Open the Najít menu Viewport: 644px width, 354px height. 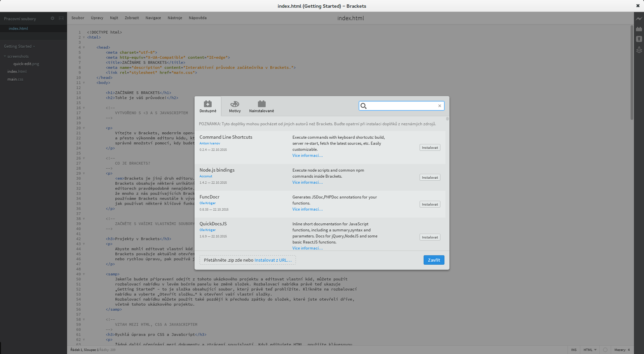point(114,18)
